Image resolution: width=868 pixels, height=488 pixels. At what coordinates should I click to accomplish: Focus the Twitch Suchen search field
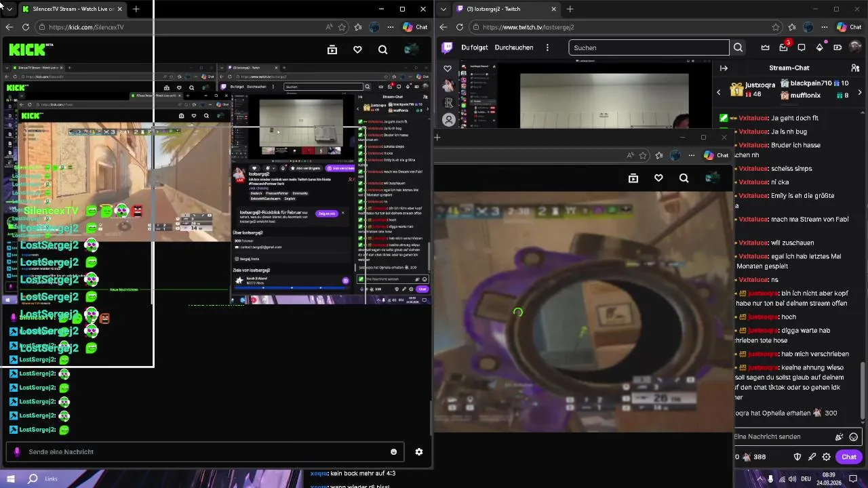pyautogui.click(x=649, y=47)
